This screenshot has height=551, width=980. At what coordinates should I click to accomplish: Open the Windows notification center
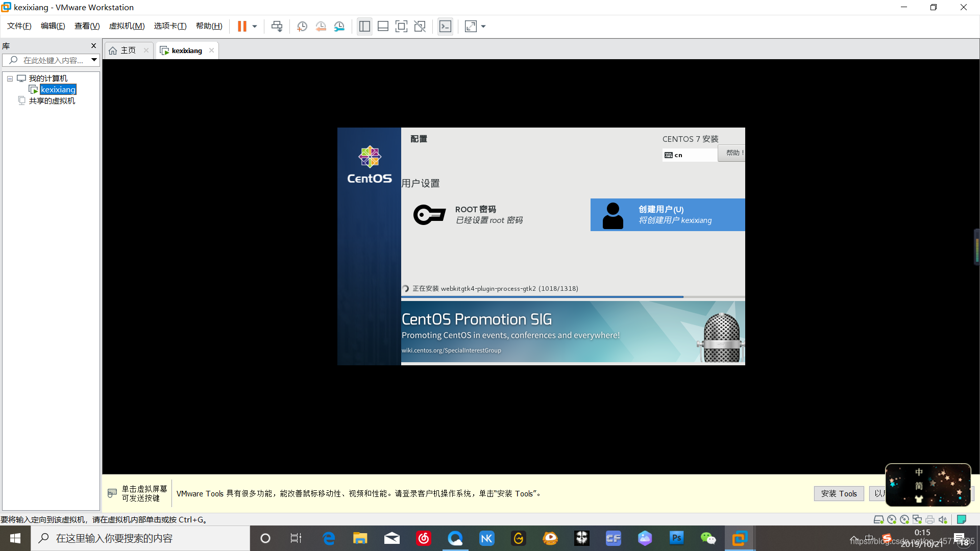click(960, 538)
